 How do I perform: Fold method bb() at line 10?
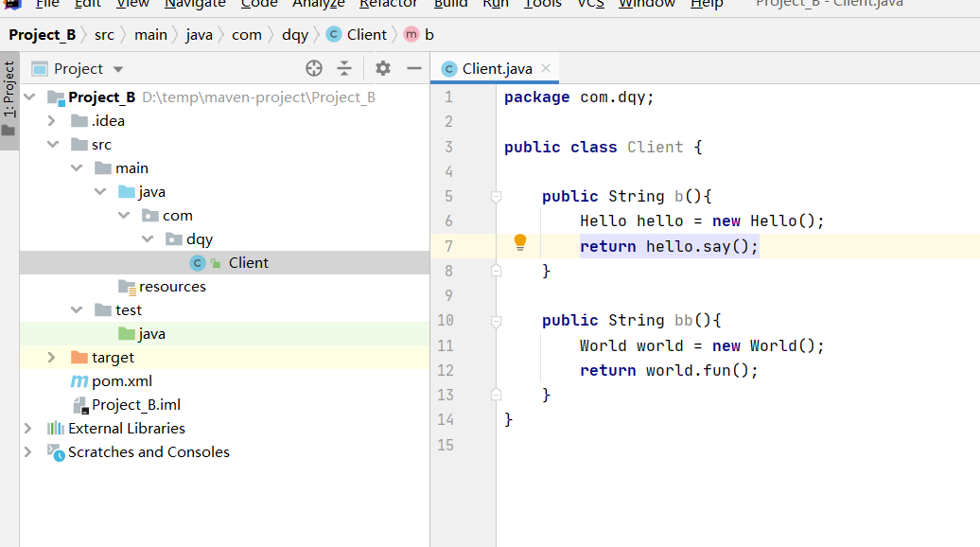pyautogui.click(x=497, y=322)
